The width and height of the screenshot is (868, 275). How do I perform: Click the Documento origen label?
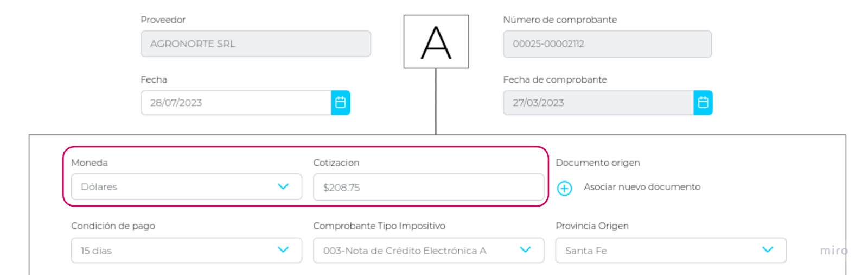click(598, 162)
